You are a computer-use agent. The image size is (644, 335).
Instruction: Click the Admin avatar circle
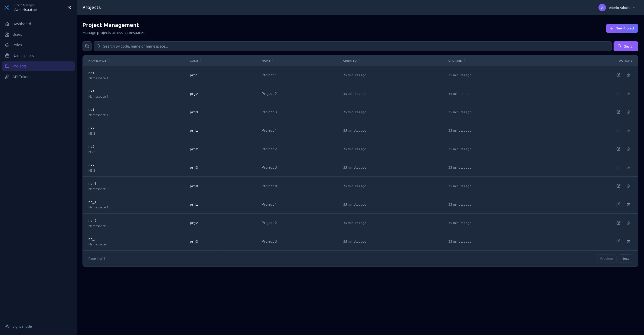point(602,8)
